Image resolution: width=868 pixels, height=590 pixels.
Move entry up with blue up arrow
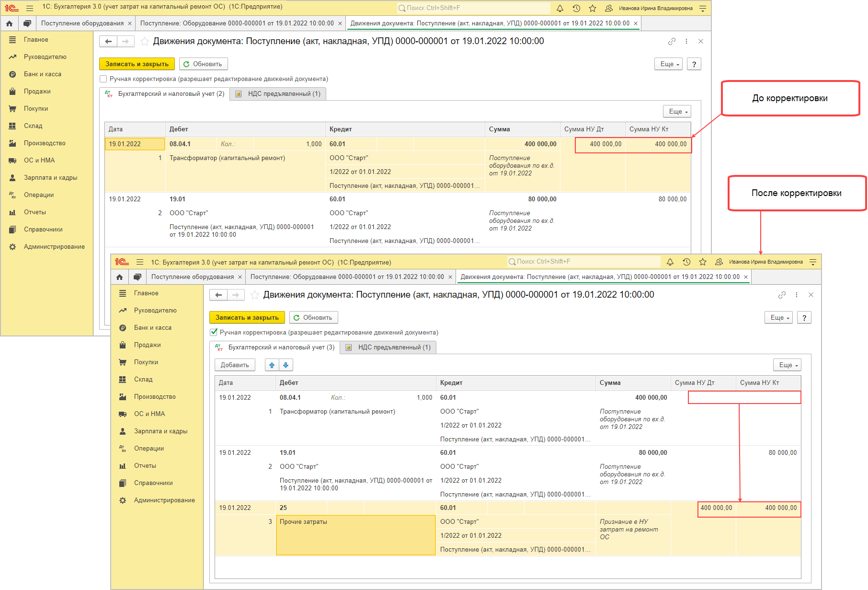pos(272,365)
